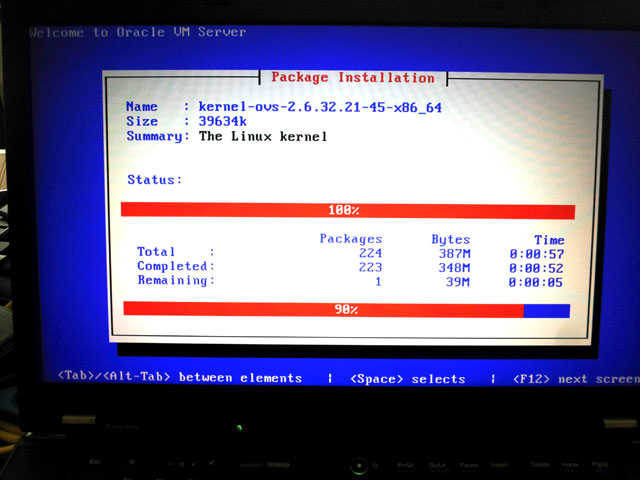Screen dimensions: 640x480
Task: Click the 90% overall progress bar
Action: coord(347,309)
